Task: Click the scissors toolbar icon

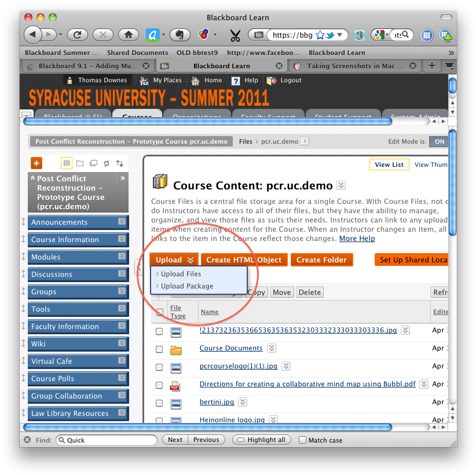Action: coord(235,35)
